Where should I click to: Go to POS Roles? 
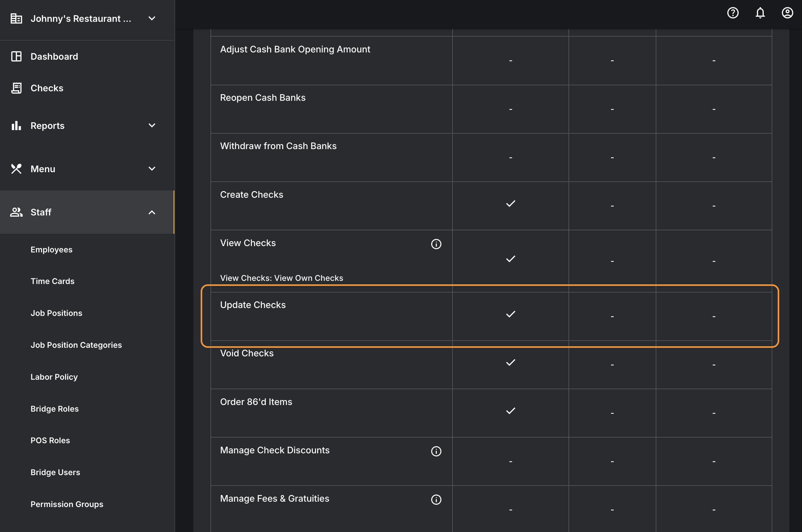pos(50,440)
